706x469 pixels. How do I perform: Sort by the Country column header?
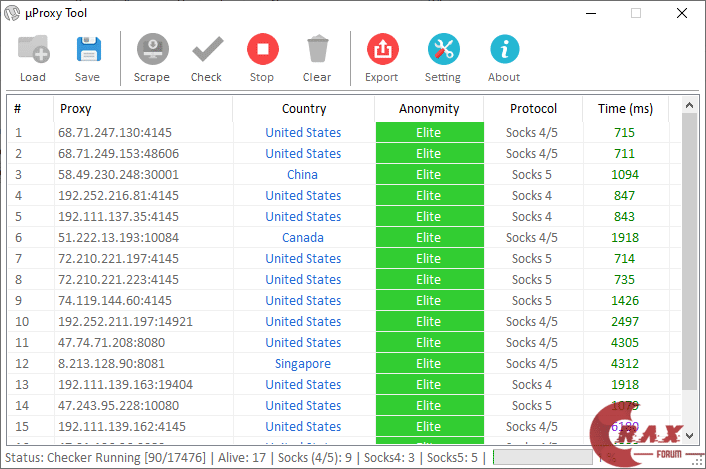[x=303, y=109]
